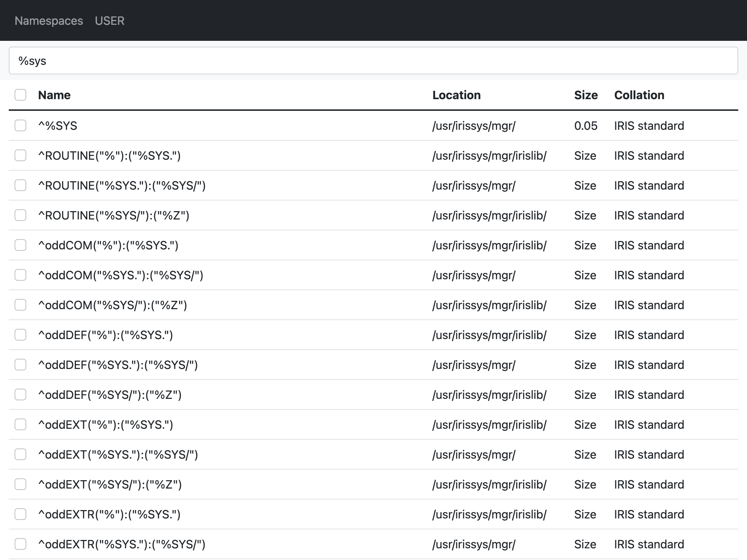
Task: Open the Namespaces nav item
Action: click(x=49, y=21)
